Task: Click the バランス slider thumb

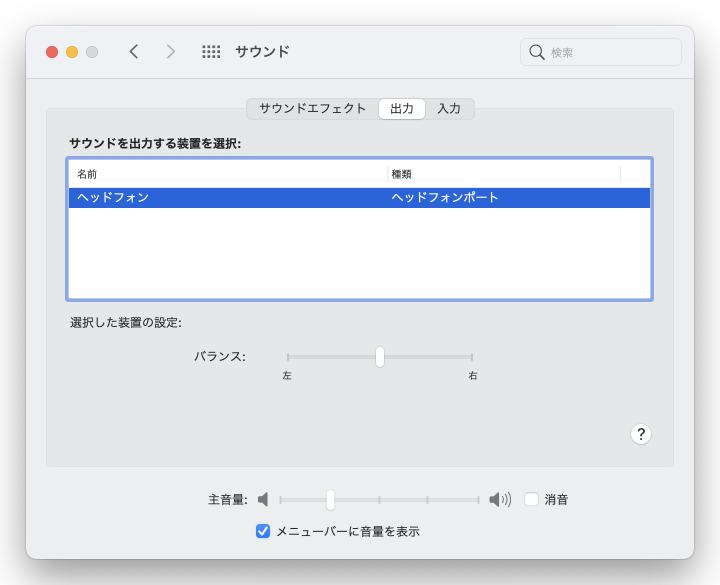Action: coord(380,357)
